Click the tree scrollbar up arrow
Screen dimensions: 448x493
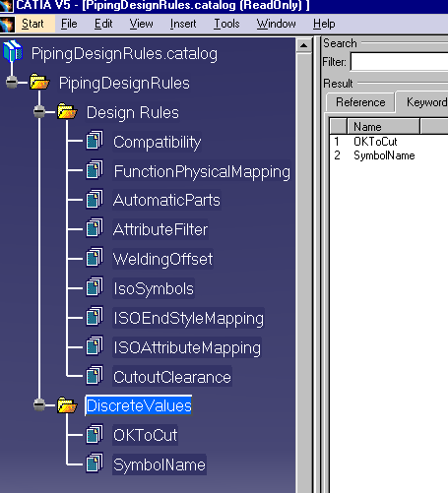click(304, 45)
